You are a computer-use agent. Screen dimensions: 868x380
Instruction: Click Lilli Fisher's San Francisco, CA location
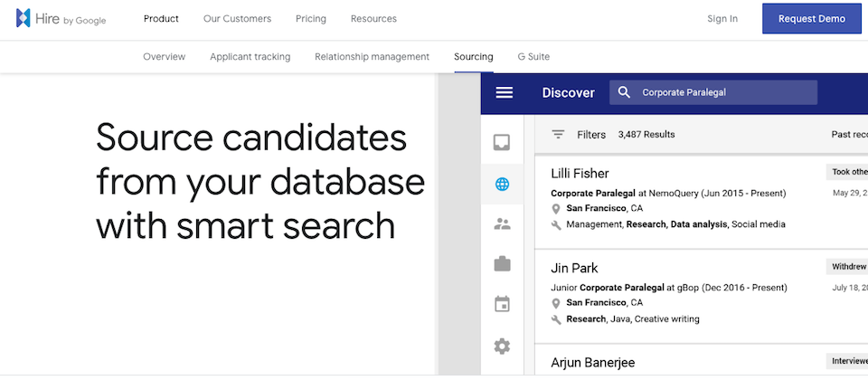605,209
